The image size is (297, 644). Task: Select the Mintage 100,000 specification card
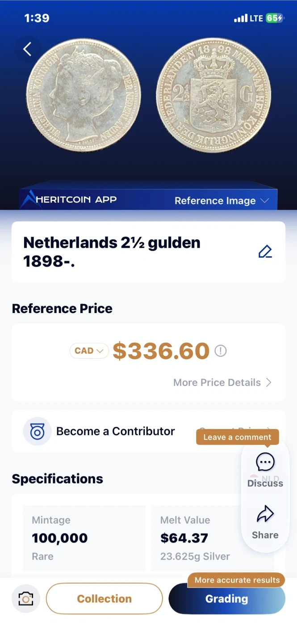point(84,538)
